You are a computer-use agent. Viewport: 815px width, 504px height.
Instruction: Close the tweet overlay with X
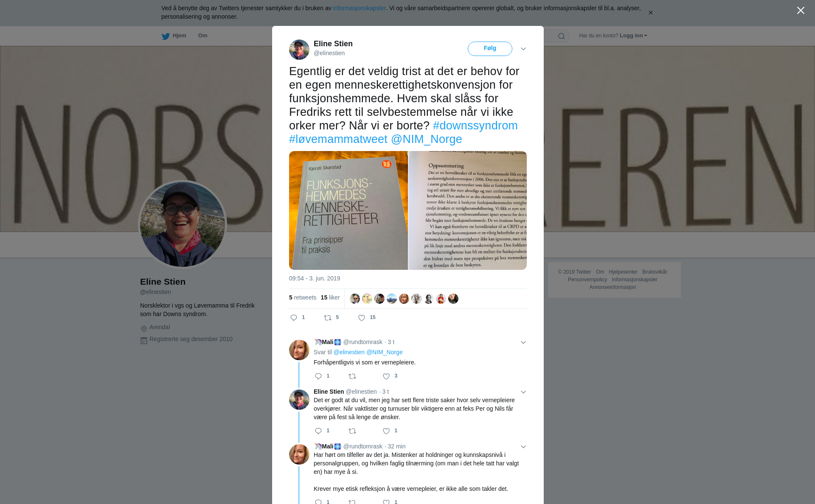coord(801,11)
